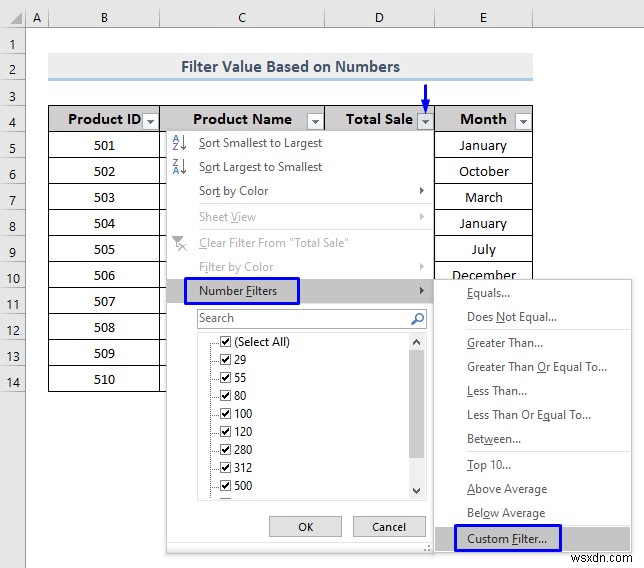Expand the Sort by Color submenu arrow
Screen dimensions: 644x568
(x=421, y=191)
